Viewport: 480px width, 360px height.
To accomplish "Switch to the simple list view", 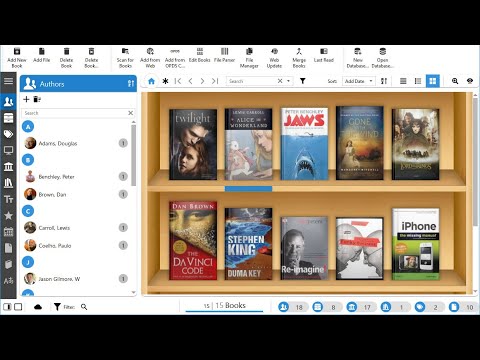I will click(403, 81).
